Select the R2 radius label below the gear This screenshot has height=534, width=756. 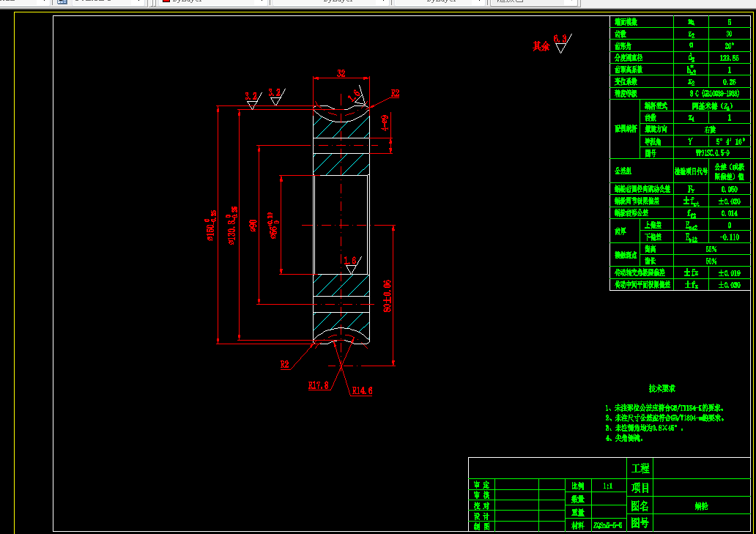pyautogui.click(x=285, y=364)
